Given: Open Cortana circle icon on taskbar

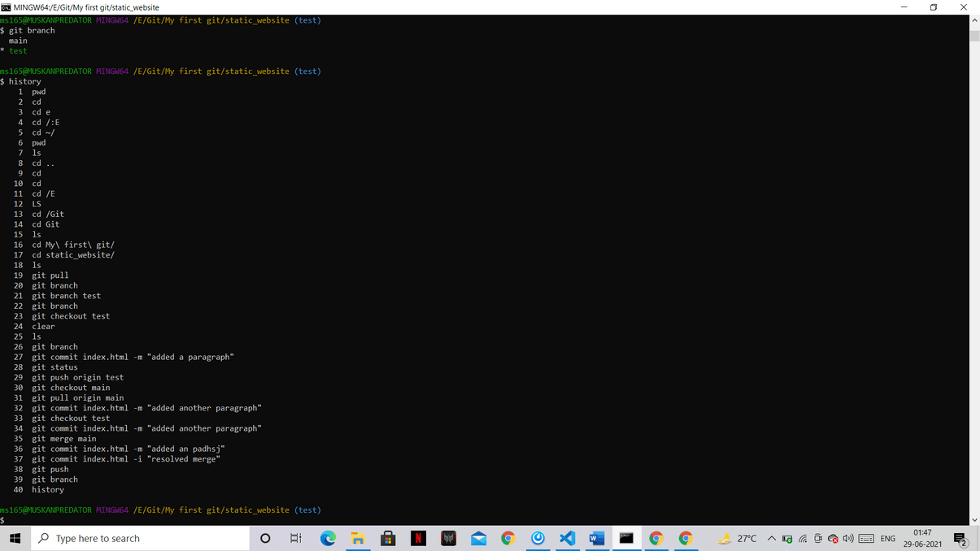Looking at the screenshot, I should [x=265, y=538].
